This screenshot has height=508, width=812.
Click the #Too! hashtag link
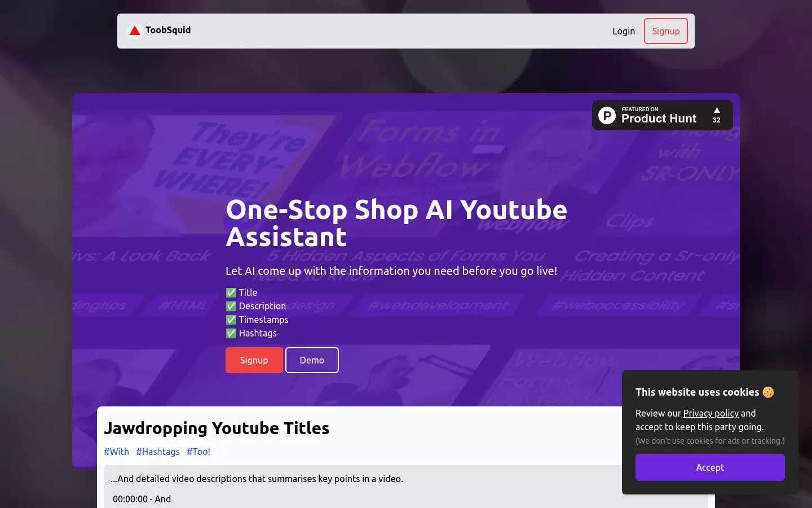(198, 452)
